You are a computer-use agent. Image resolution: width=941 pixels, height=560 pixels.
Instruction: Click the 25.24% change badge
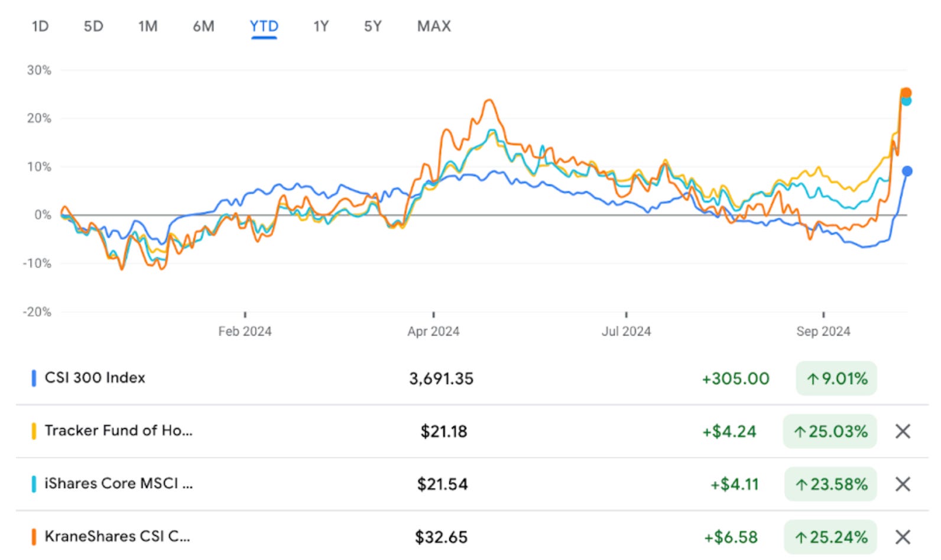click(830, 537)
